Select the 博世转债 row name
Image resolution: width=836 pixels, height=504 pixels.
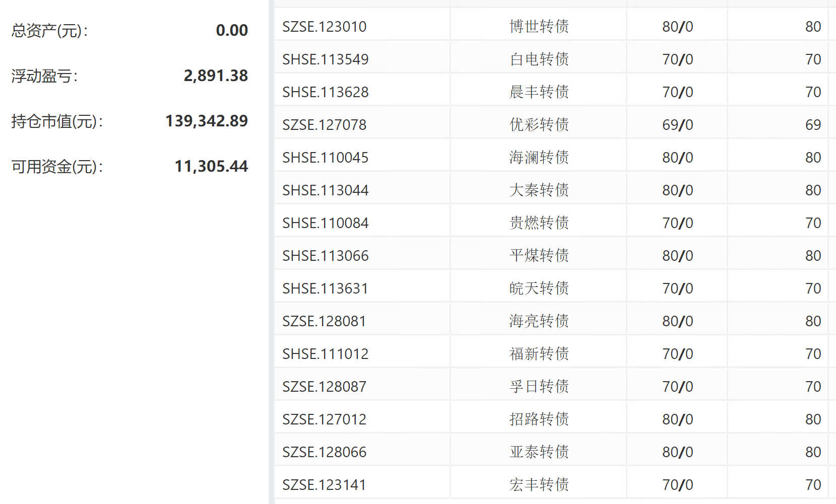click(539, 27)
